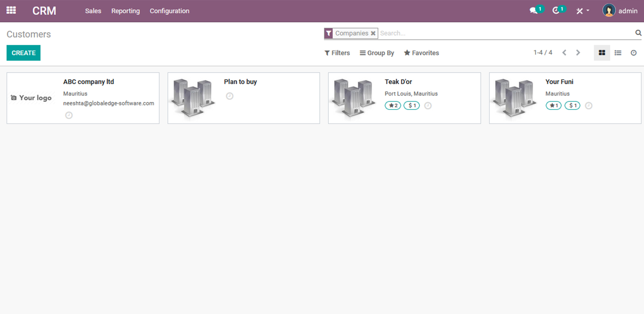Viewport: 644px width, 314px height.
Task: Expand the Filters dropdown
Action: (x=337, y=53)
